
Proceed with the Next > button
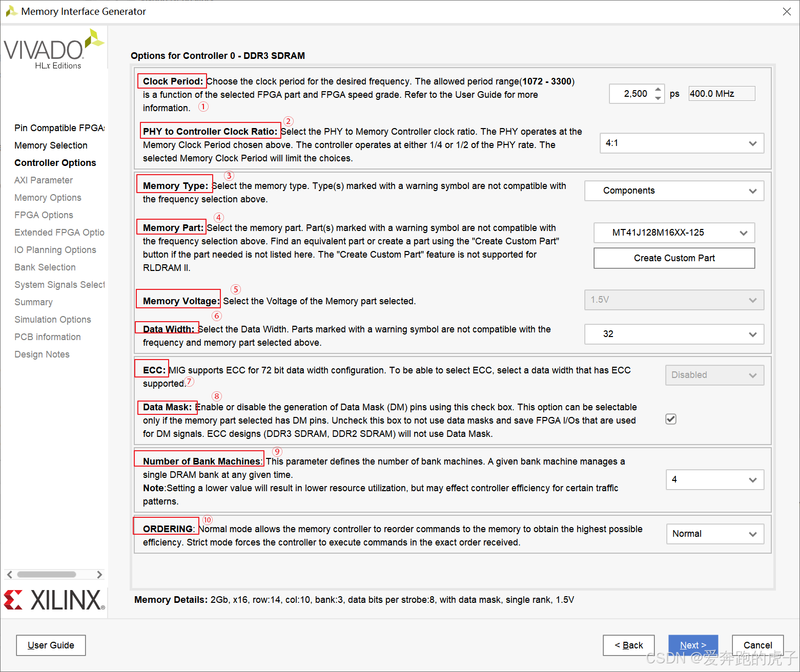click(693, 645)
